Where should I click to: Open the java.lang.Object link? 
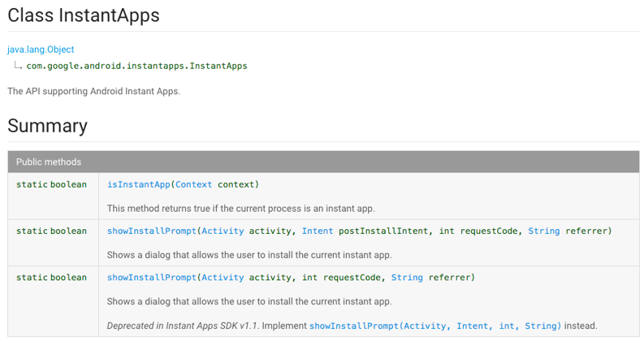click(41, 50)
